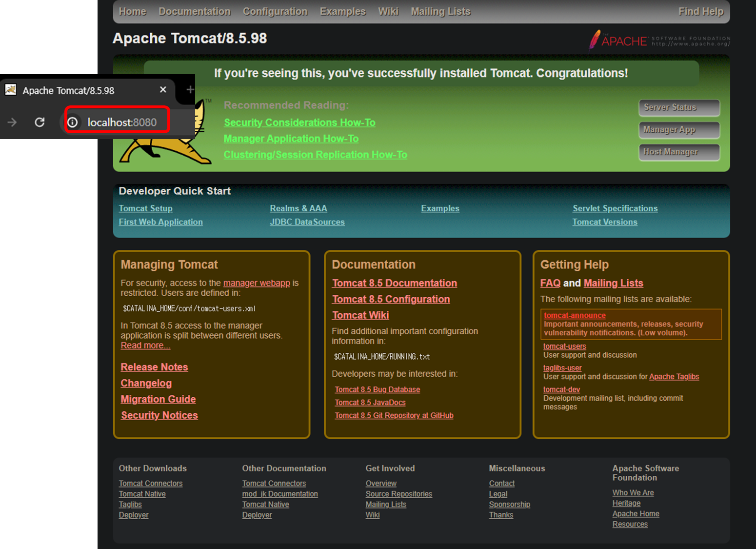Click Find Help in the navigation bar
Screen dimensions: 756x549
(x=701, y=11)
